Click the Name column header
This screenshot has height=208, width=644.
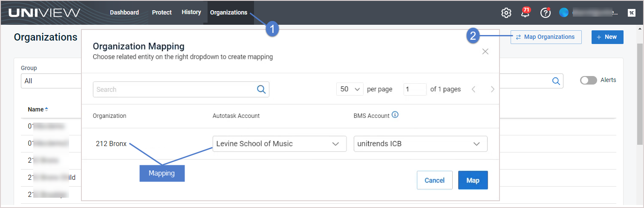coord(36,109)
